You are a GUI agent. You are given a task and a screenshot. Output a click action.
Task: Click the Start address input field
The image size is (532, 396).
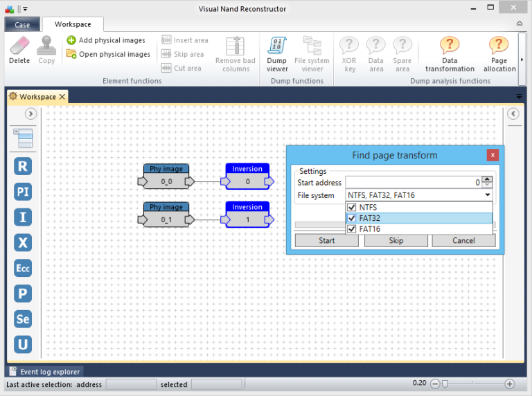pos(414,182)
